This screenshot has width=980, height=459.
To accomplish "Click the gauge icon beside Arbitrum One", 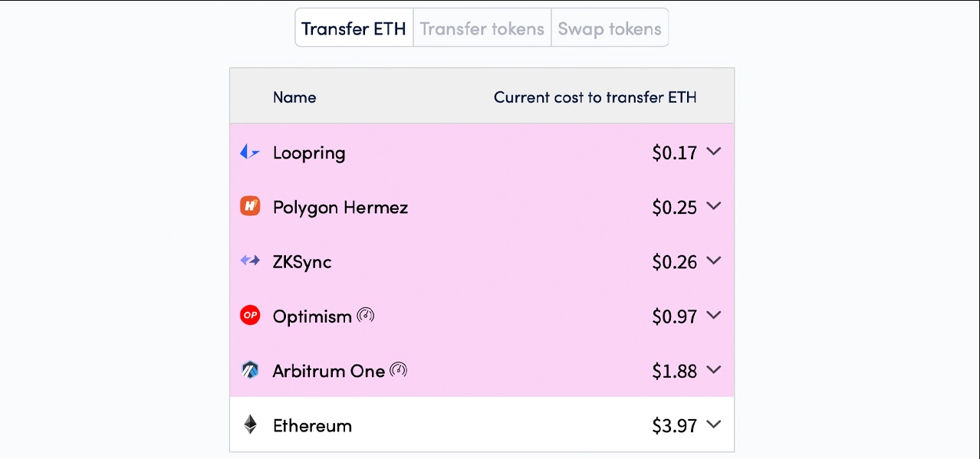I will point(398,370).
